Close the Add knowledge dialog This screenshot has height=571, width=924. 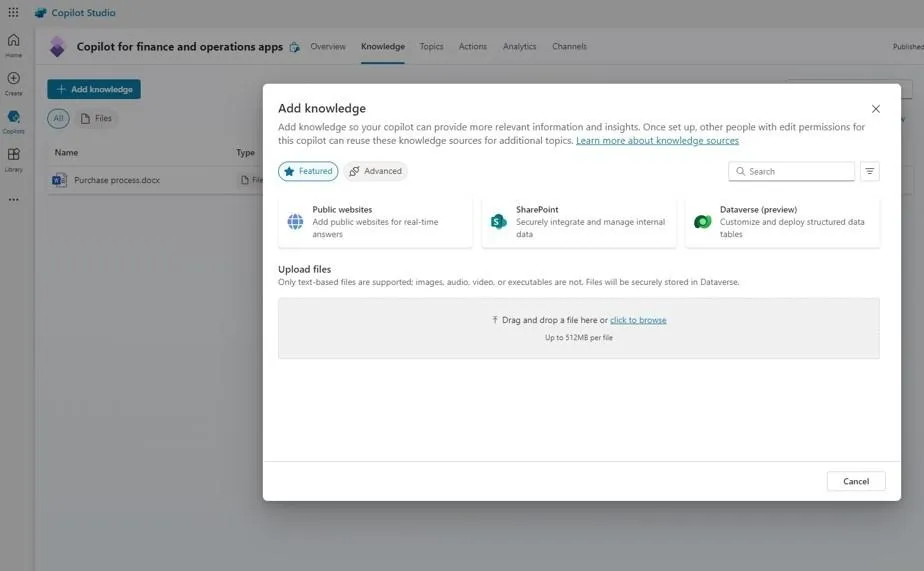click(x=876, y=109)
